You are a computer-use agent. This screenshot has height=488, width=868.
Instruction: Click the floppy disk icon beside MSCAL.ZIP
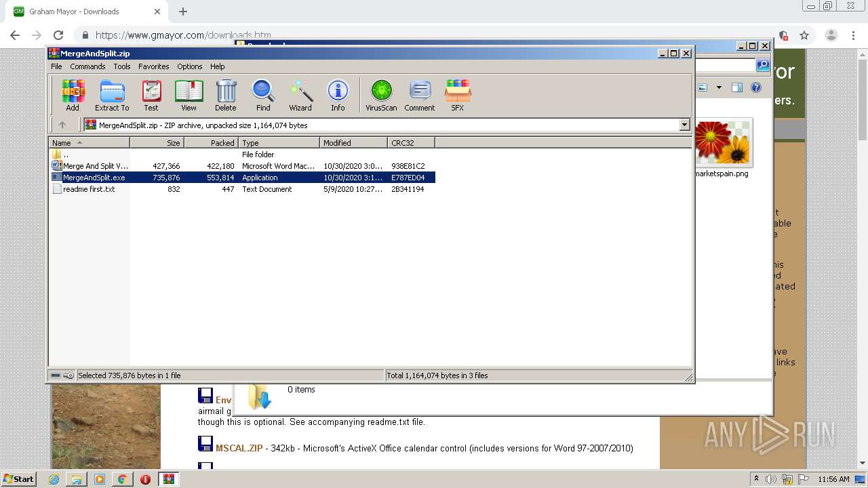(205, 444)
